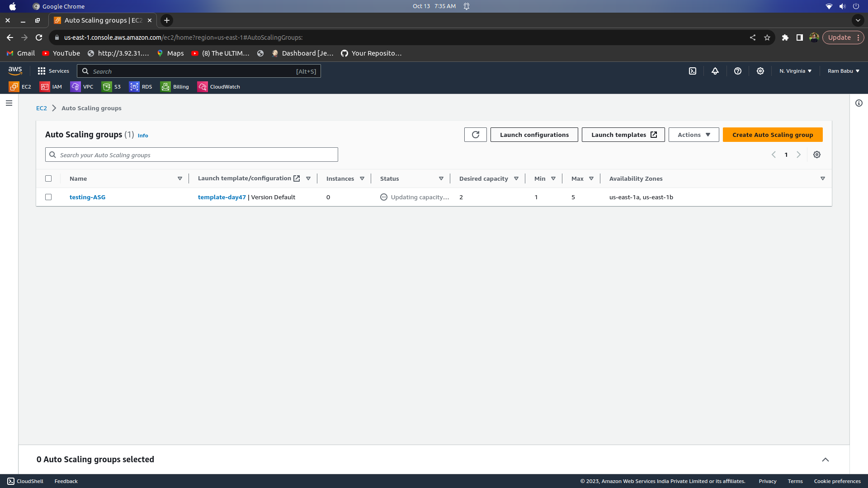Open the Services menu
The width and height of the screenshot is (868, 488).
[x=54, y=71]
